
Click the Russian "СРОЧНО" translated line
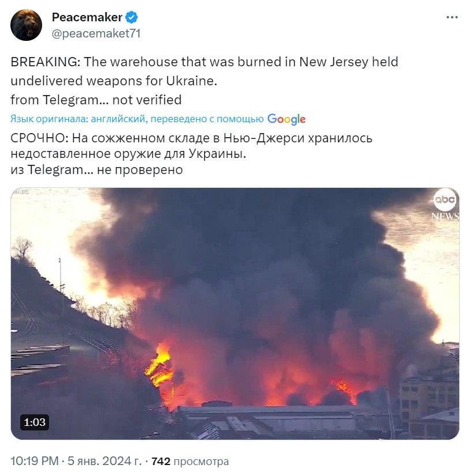(x=192, y=139)
